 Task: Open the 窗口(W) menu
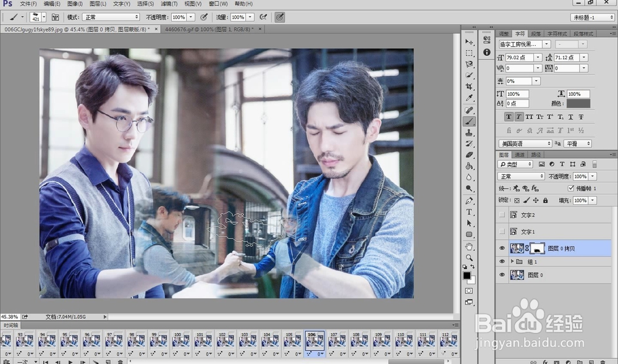[x=218, y=4]
